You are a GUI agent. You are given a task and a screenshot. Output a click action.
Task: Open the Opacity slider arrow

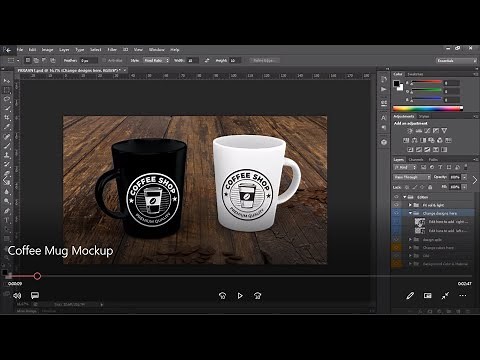point(464,177)
